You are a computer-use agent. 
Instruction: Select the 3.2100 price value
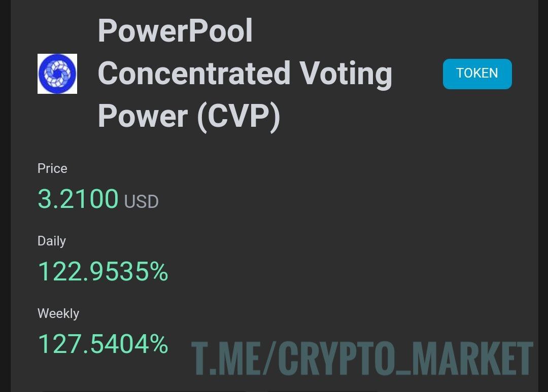(x=78, y=199)
